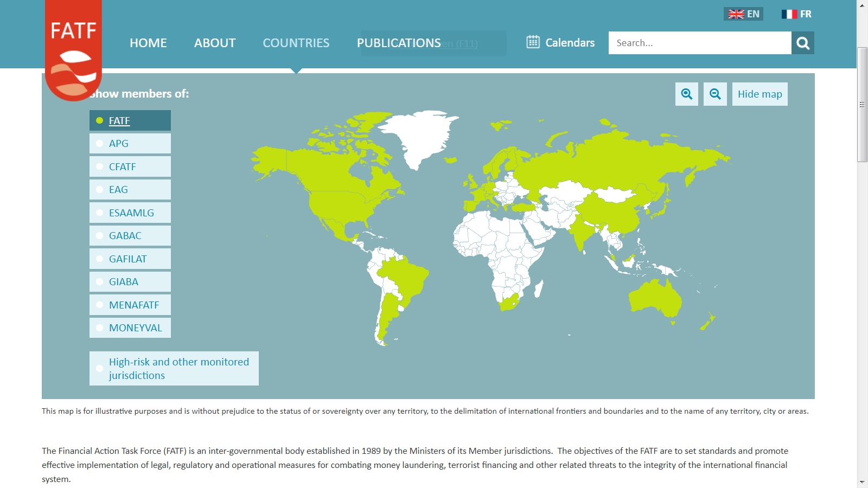
Task: Open the Calendars link
Action: coord(570,42)
